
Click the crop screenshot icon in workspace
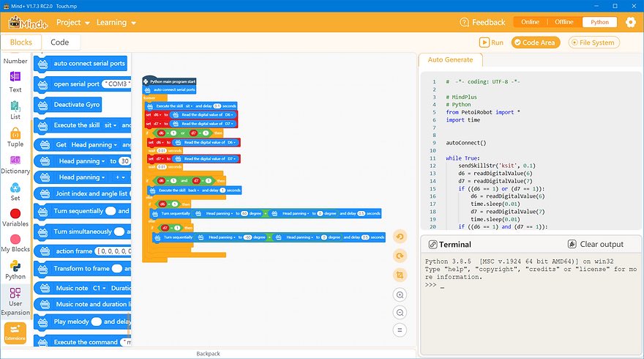tap(400, 275)
